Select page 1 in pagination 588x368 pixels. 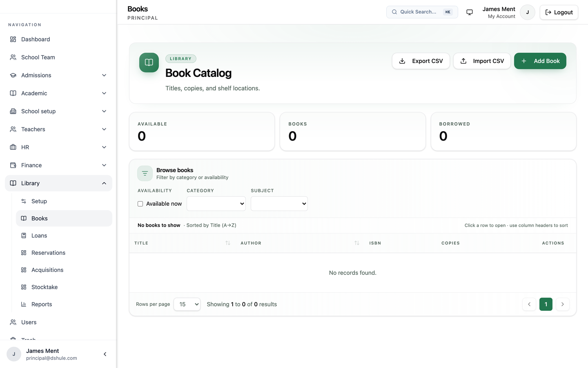546,304
